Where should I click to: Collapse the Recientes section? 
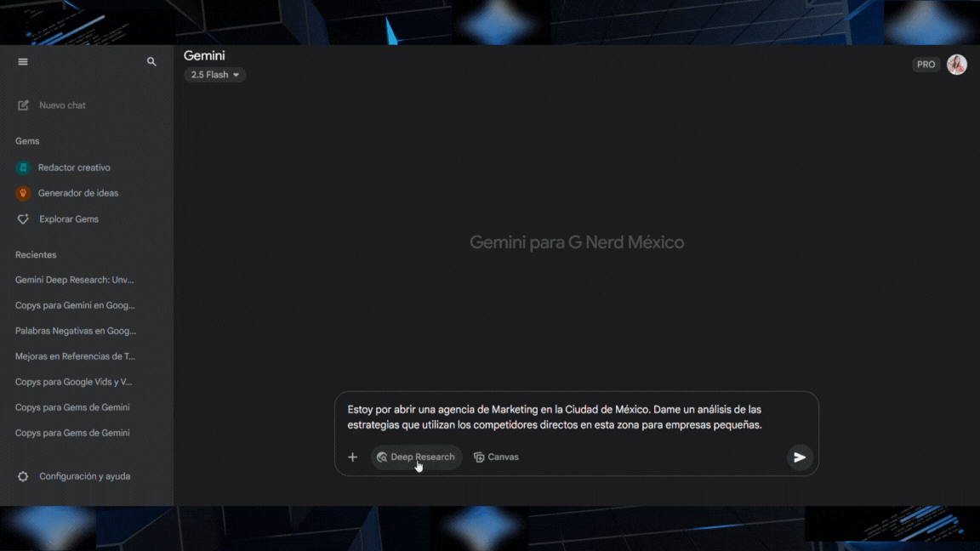36,254
